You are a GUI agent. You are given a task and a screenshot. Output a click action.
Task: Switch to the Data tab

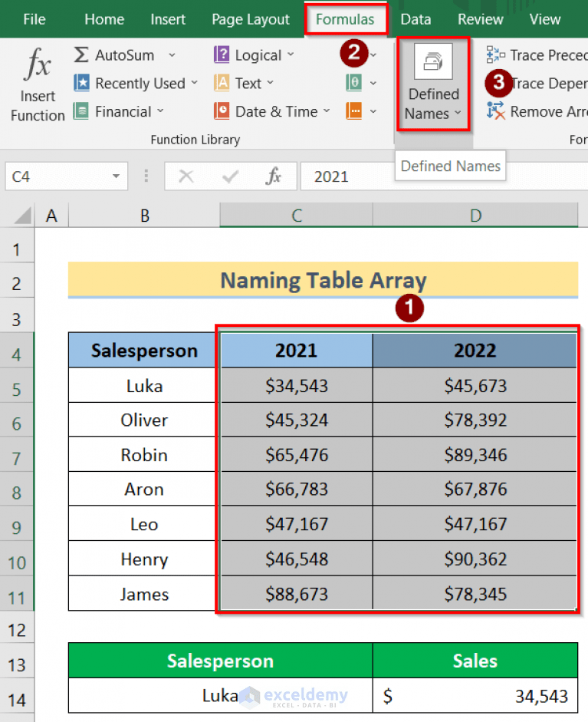(x=416, y=19)
